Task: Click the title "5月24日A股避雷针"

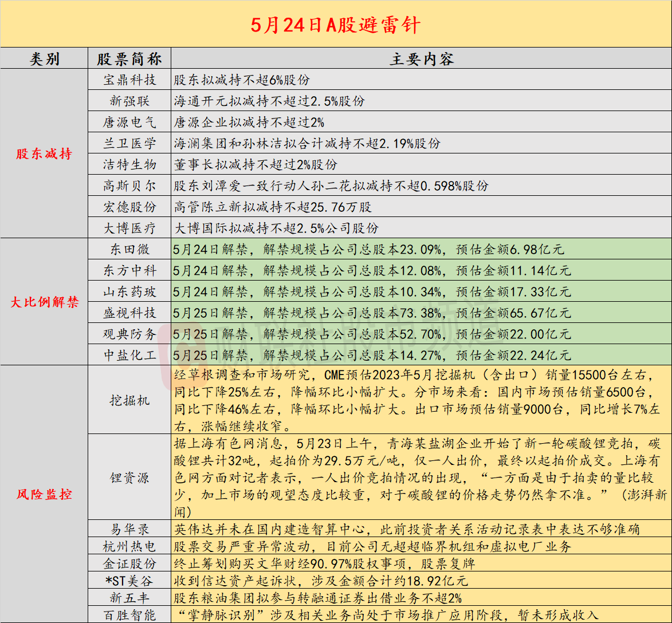Action: point(336,24)
